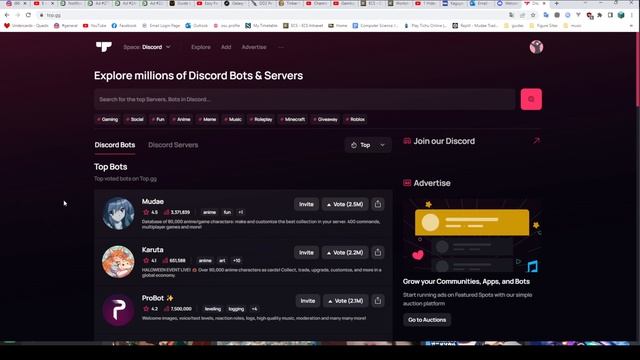The height and width of the screenshot is (360, 640).
Task: Open the YouTube bookmark
Action: pyautogui.click(x=94, y=25)
